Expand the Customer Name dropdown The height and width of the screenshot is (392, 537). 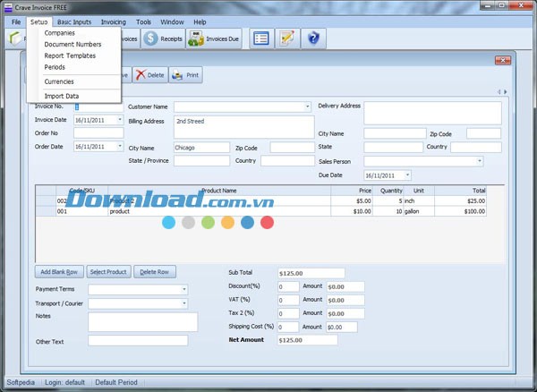point(307,107)
